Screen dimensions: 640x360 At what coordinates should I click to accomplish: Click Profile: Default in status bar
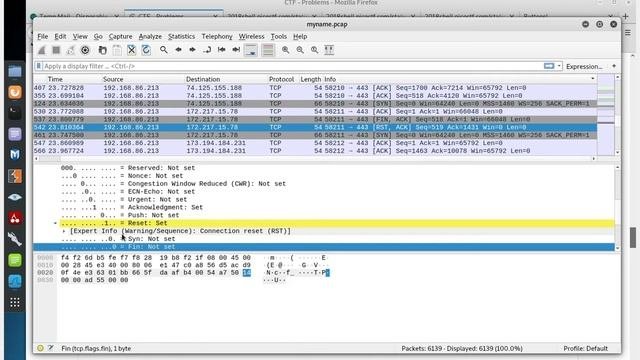[x=585, y=349]
